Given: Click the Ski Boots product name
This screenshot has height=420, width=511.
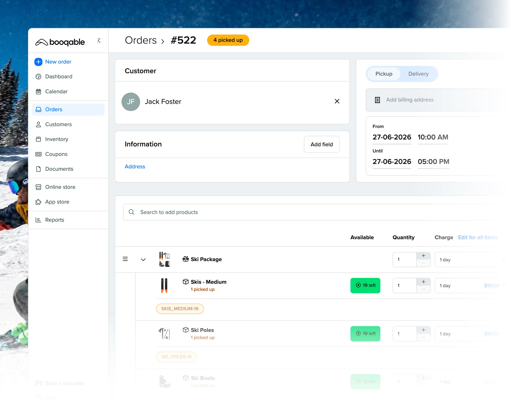Looking at the screenshot, I should tap(202, 378).
